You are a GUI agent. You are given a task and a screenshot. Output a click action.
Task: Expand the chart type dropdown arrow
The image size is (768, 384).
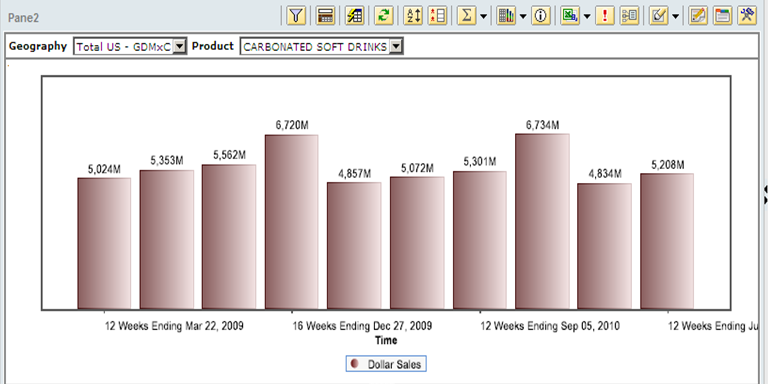(523, 17)
